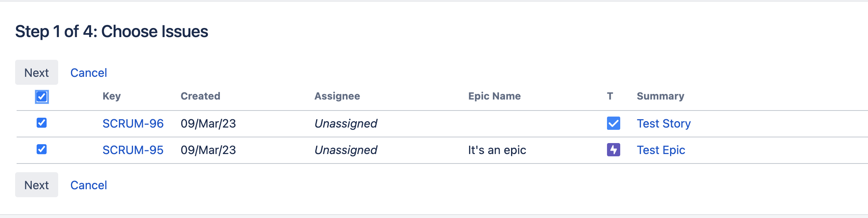This screenshot has width=868, height=218.
Task: Click the purple Epic type icon
Action: [x=613, y=149]
